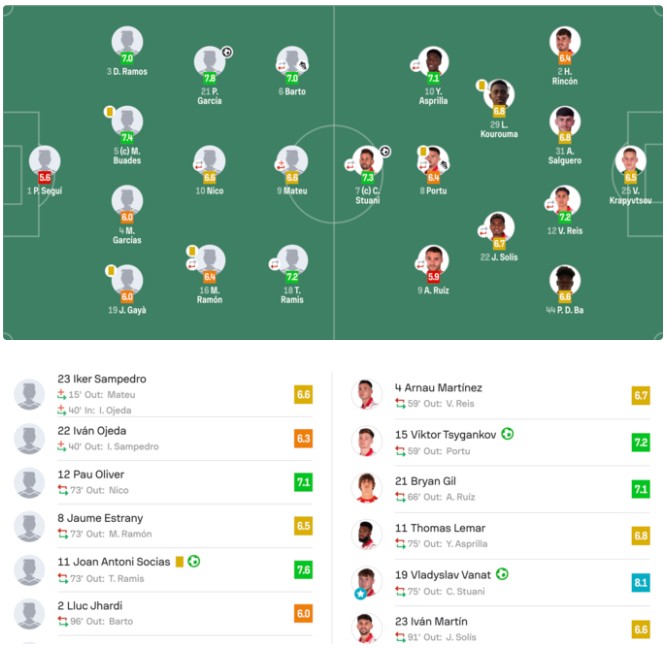Viewport: 667px width, 649px height.
Task: Open goalkeeper P. Seguí's player avatar
Action: 44,160
